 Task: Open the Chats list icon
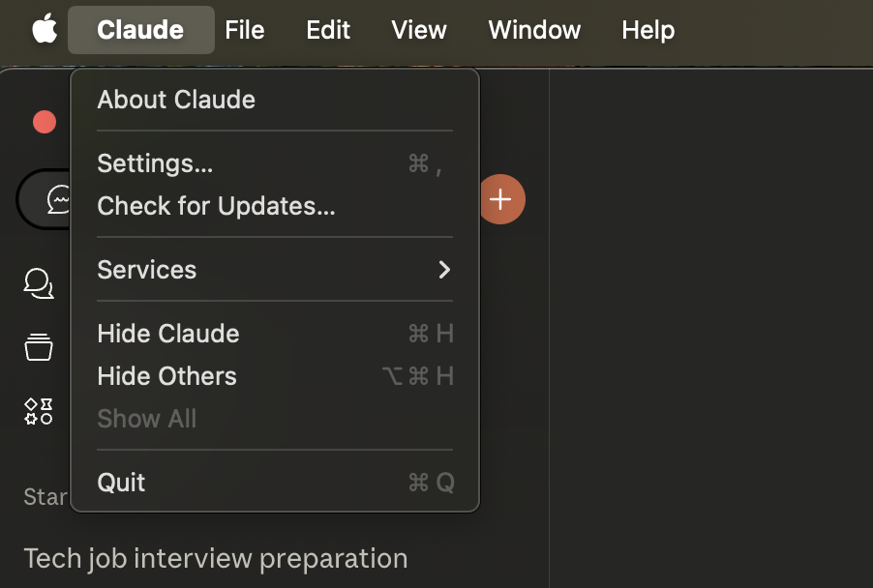click(x=37, y=283)
